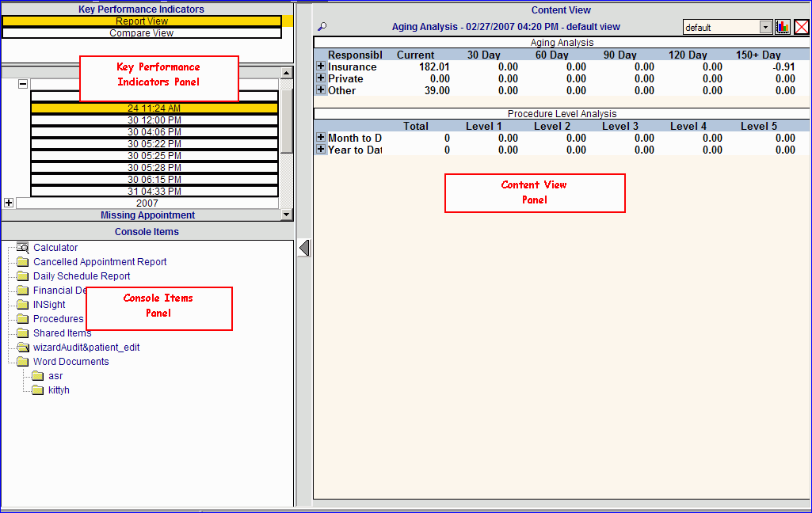
Task: Collapse the left panel with arrow handle
Action: [x=304, y=249]
